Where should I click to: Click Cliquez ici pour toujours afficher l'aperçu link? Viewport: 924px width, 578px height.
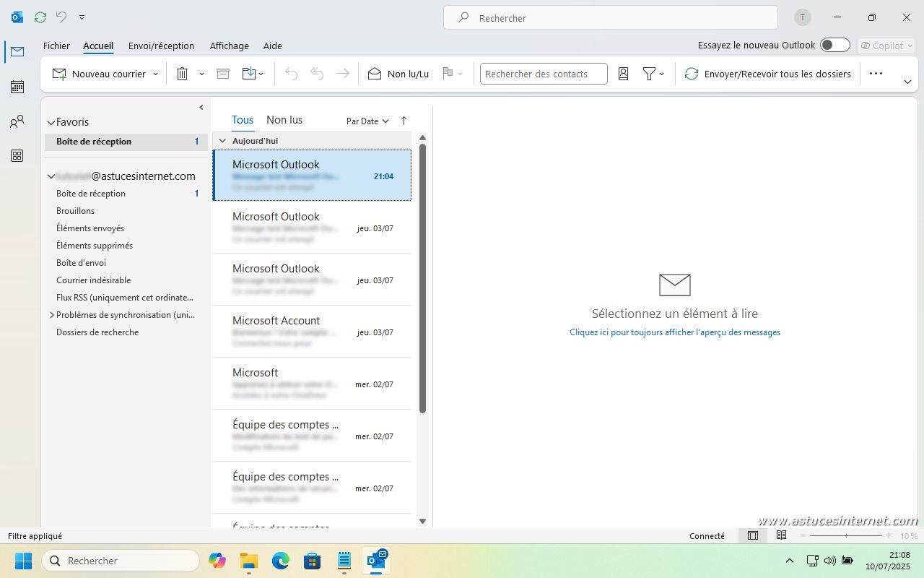pos(675,332)
